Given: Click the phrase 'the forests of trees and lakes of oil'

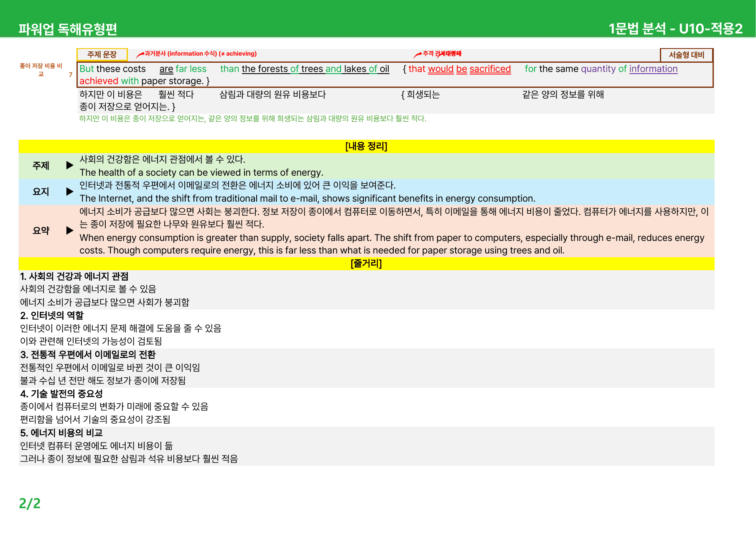Looking at the screenshot, I should [x=315, y=69].
